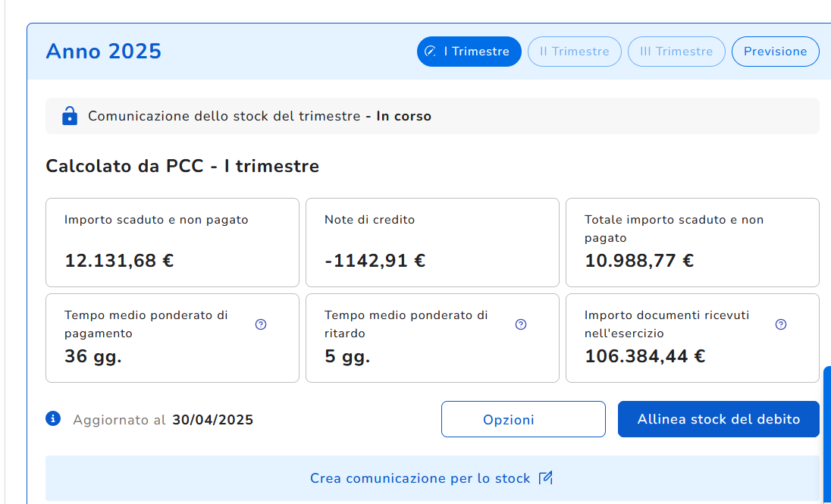Switch to the II Trimestre tab
This screenshot has height=504, width=831.
574,52
